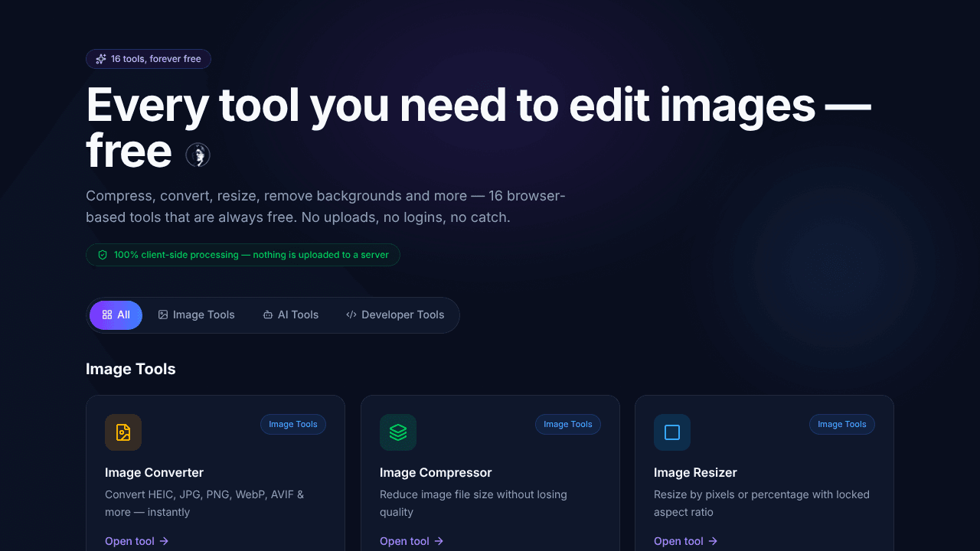
Task: Click the Image Tools tag on Image Compressor card
Action: (x=568, y=424)
